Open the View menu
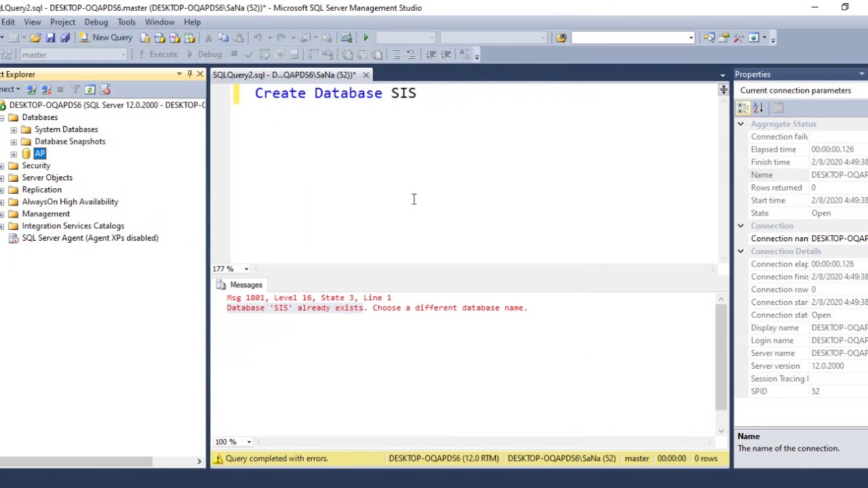The image size is (868, 488). (x=33, y=22)
